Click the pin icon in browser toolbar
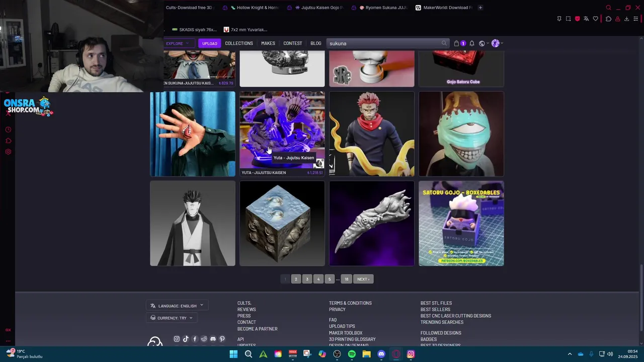The width and height of the screenshot is (644, 362). (559, 19)
